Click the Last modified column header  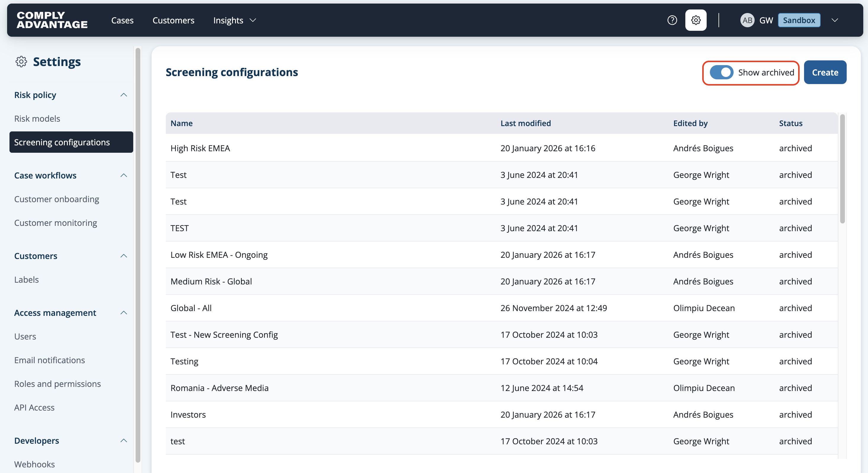pos(526,123)
